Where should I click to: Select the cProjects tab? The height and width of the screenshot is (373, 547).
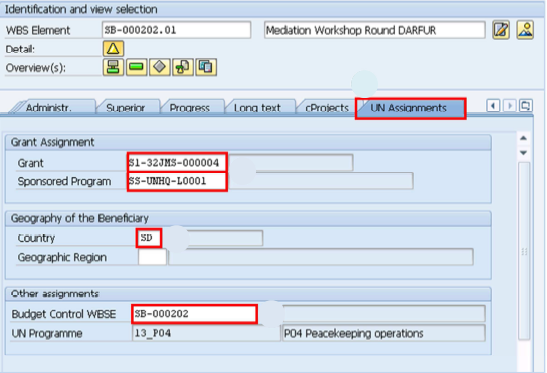[x=327, y=107]
